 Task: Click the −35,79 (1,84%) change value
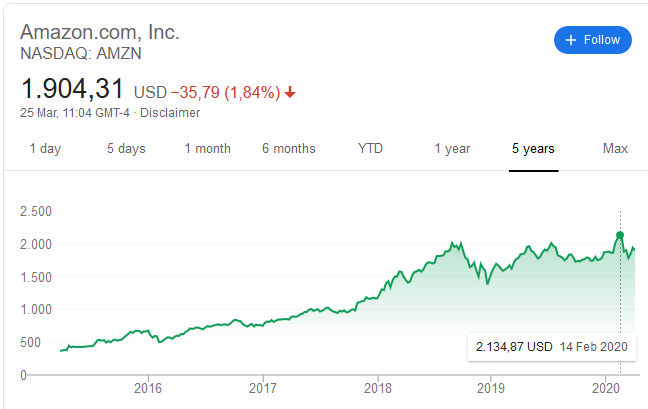(224, 93)
